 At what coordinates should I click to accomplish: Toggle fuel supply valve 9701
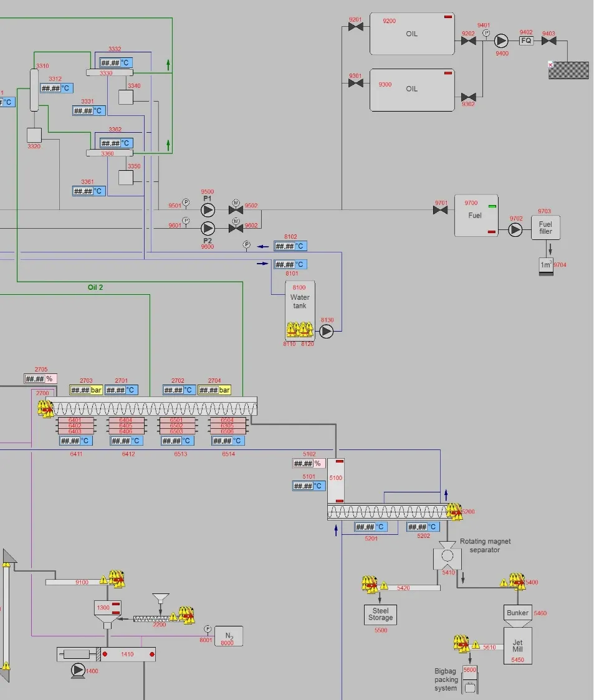(x=440, y=211)
